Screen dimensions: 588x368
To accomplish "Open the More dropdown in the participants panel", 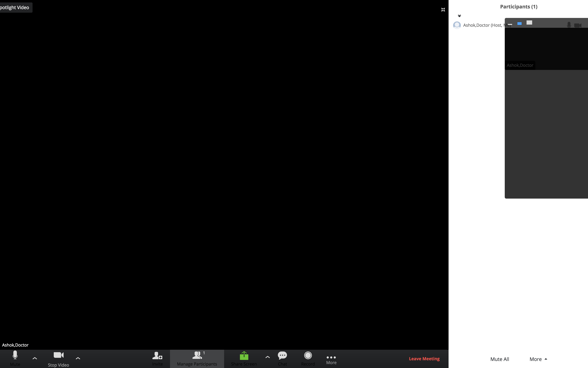I will click(x=538, y=359).
